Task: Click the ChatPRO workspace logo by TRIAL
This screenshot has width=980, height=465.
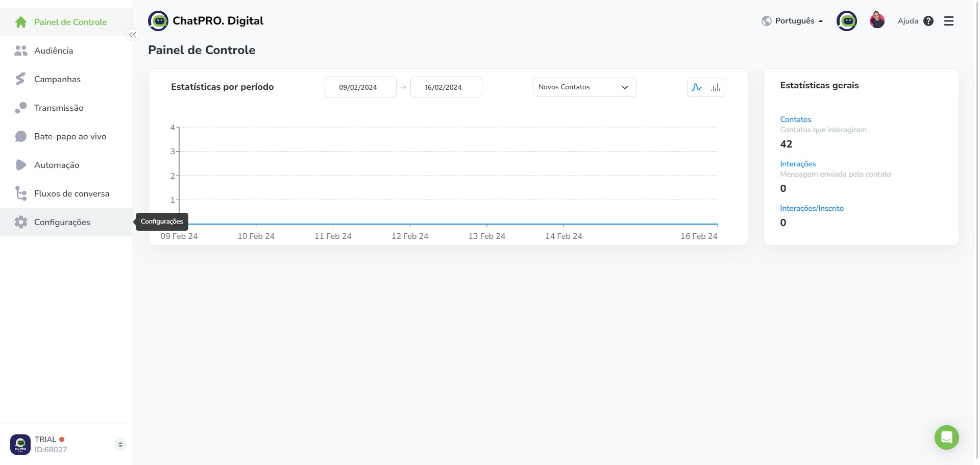Action: (x=20, y=445)
